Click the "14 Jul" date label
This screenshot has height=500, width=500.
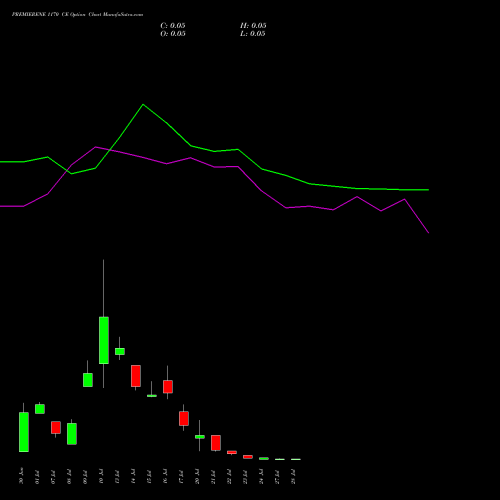coord(133,477)
